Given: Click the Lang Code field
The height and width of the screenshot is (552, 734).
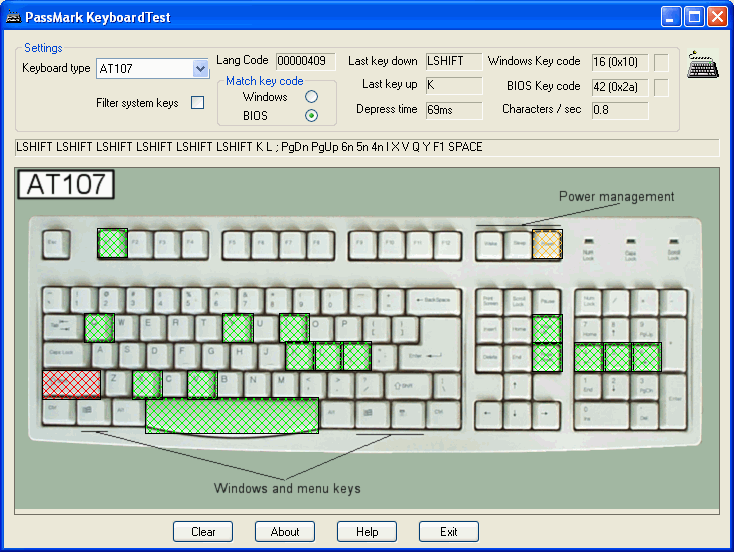Looking at the screenshot, I should pos(306,61).
